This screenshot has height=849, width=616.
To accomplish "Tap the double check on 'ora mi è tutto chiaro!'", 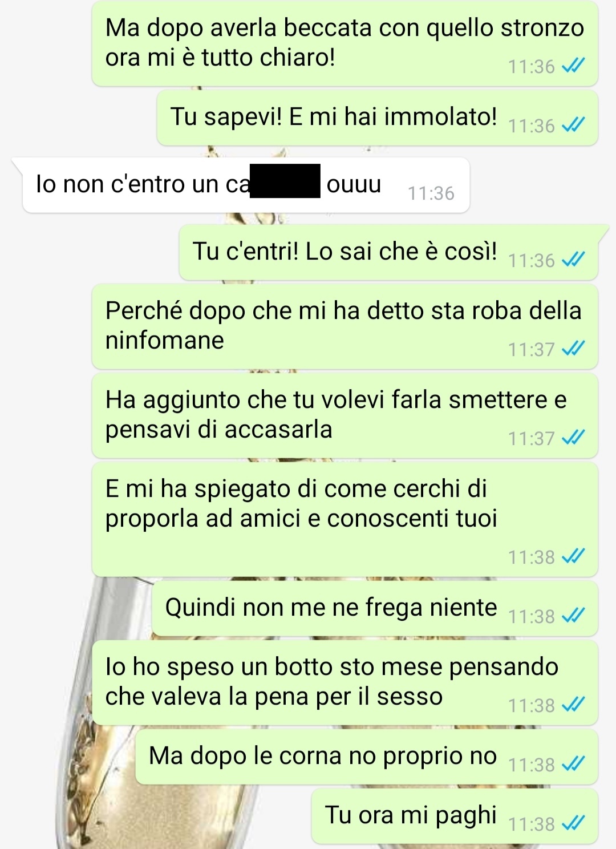I will click(573, 66).
